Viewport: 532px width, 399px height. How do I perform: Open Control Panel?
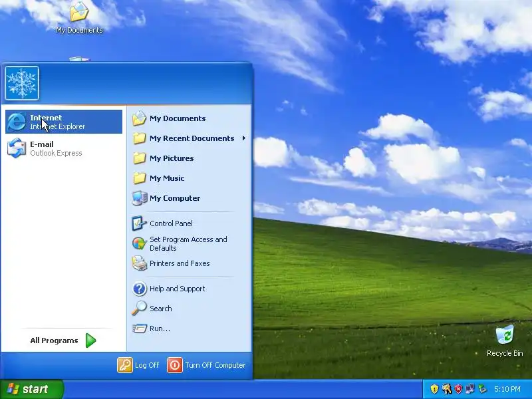[x=190, y=223]
